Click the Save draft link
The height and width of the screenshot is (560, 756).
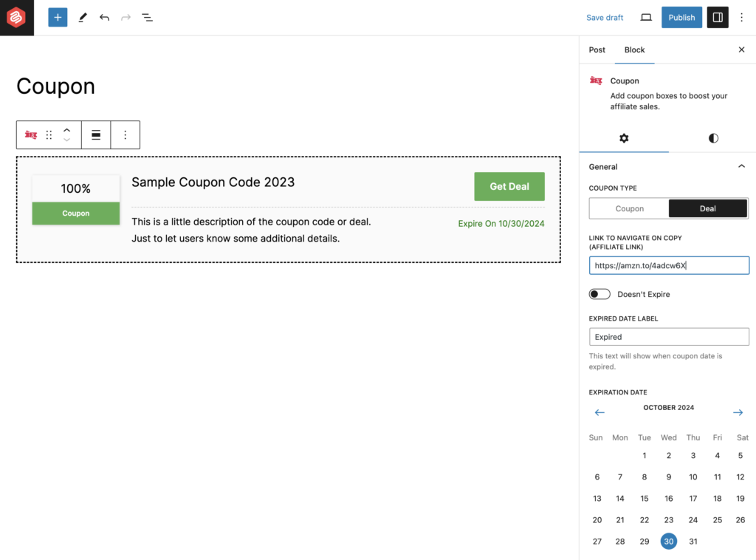click(605, 17)
